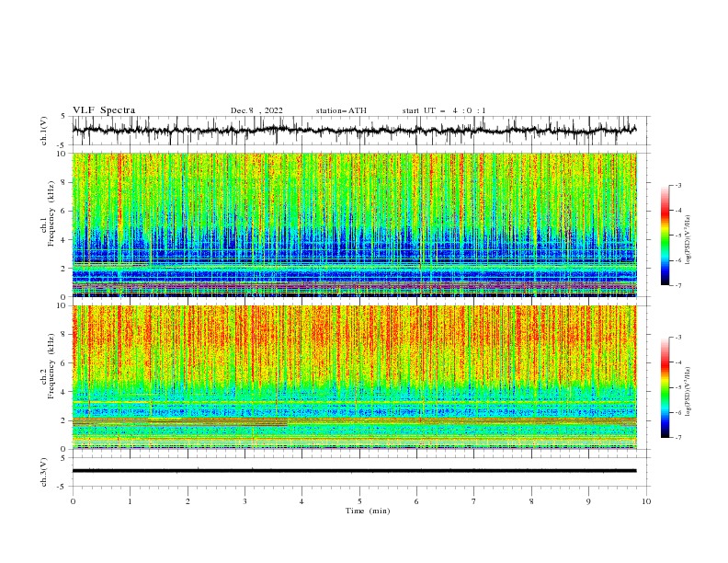Click time axis tick label "1"
The width and height of the screenshot is (728, 563).
coord(131,501)
